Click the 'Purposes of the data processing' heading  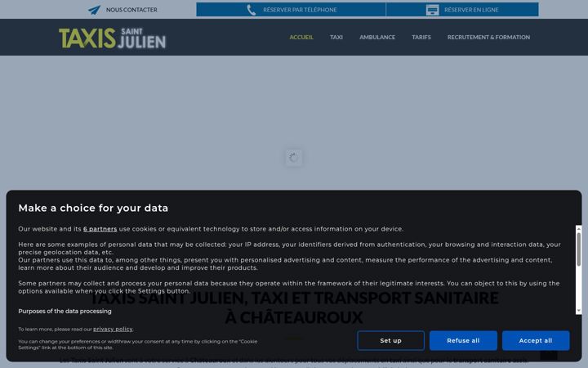pos(65,312)
